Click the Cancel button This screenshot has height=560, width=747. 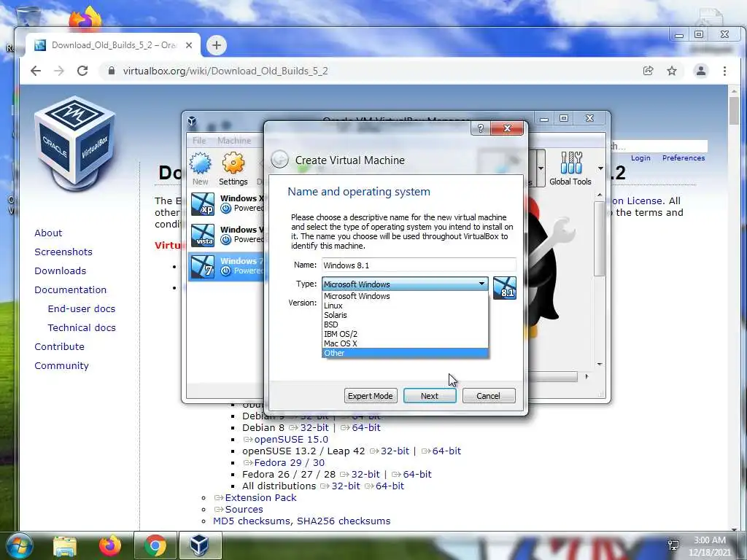click(x=489, y=396)
